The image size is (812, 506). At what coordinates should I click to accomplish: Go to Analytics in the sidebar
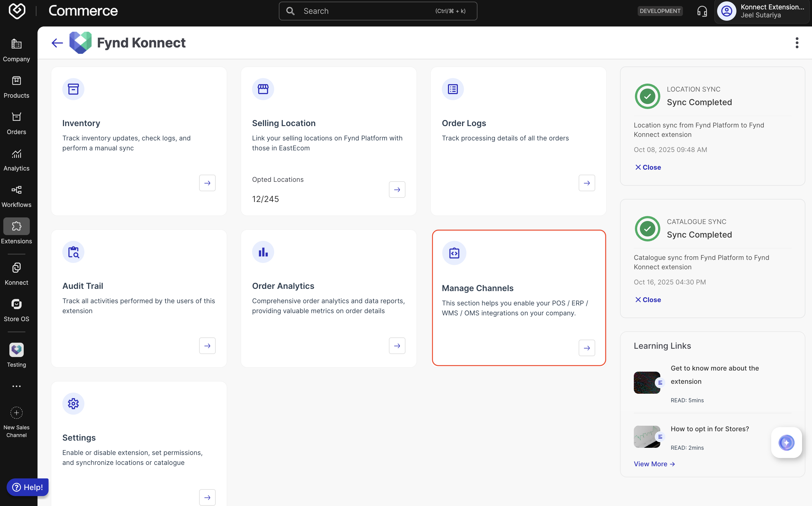(16, 160)
